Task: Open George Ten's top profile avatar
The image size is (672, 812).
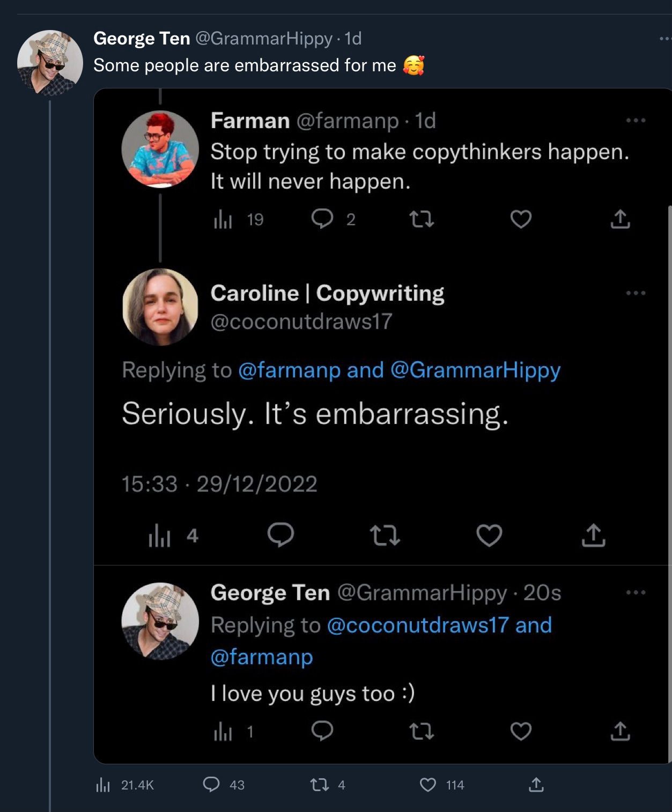Action: click(x=50, y=63)
